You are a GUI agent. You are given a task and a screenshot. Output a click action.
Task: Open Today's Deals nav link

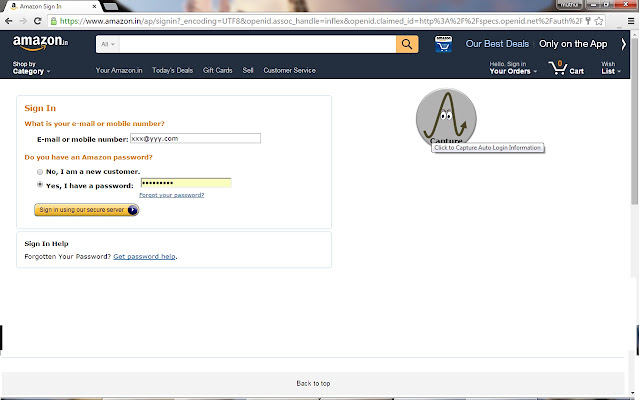172,70
